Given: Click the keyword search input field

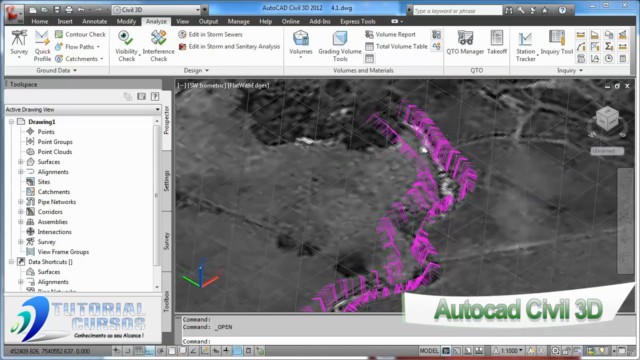Looking at the screenshot, I should (x=457, y=11).
